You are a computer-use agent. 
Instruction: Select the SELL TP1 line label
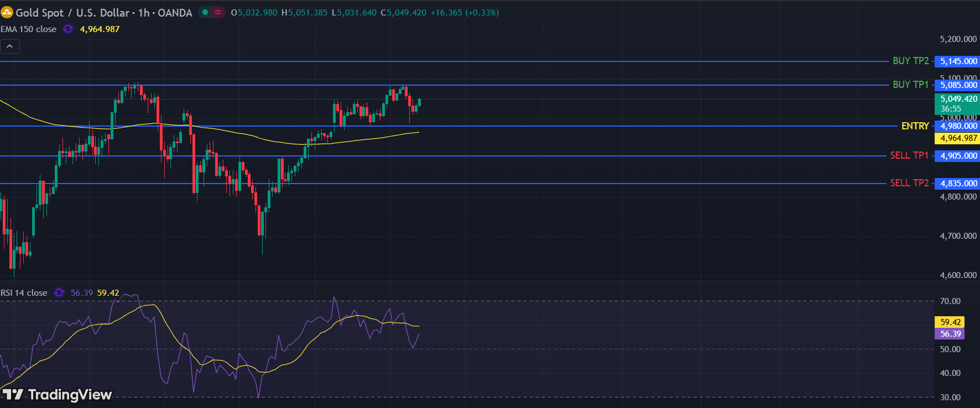pyautogui.click(x=909, y=155)
